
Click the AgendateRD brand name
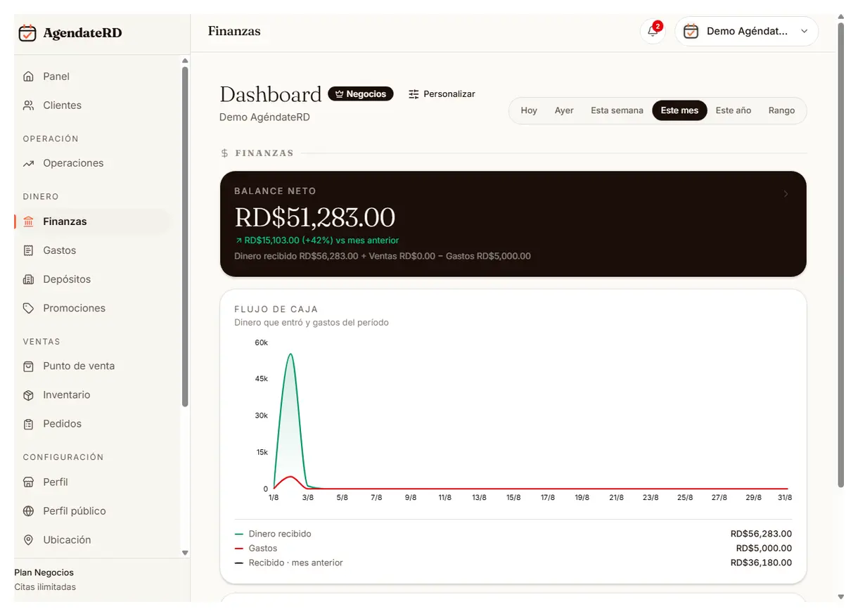click(82, 33)
